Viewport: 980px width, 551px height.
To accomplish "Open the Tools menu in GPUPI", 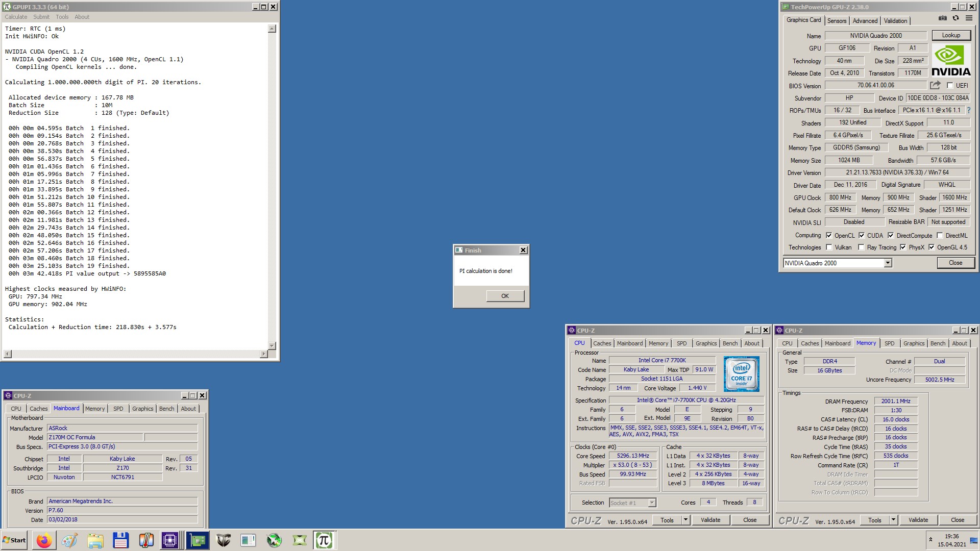I will pyautogui.click(x=62, y=17).
